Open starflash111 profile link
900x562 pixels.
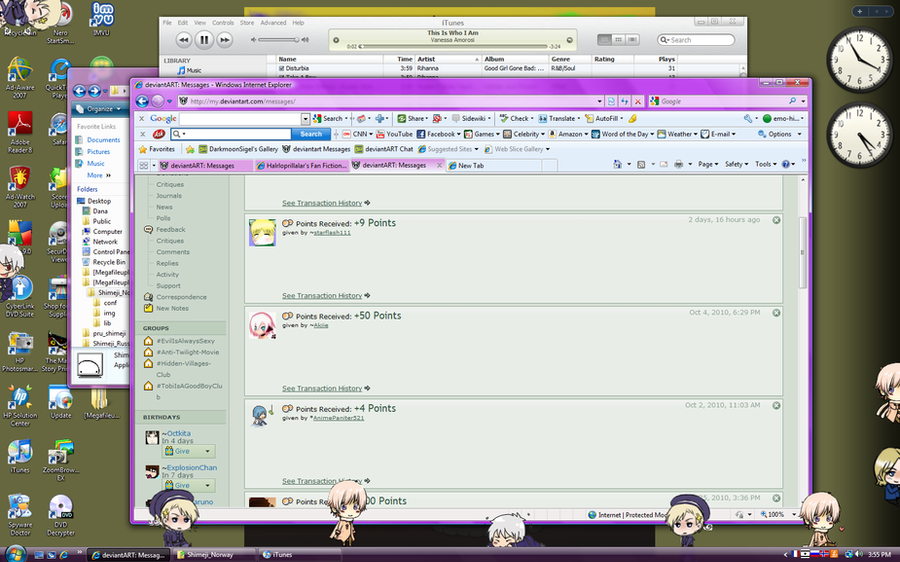[332, 233]
